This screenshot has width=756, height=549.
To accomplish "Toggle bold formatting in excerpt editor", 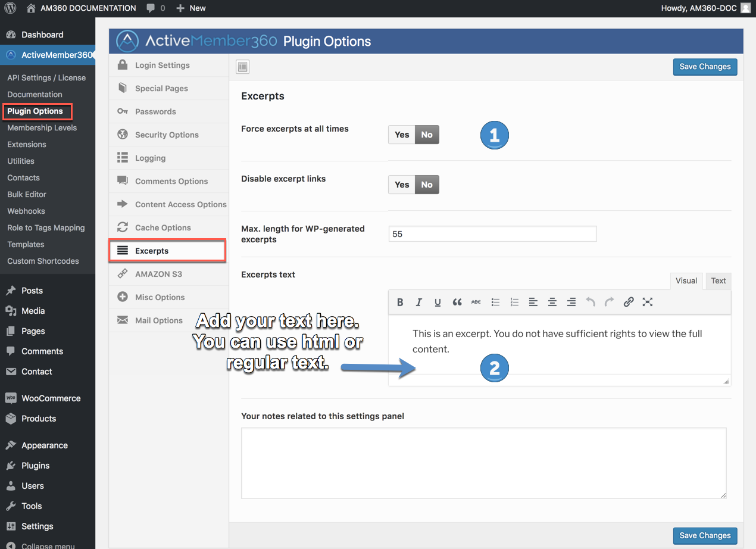I will [400, 302].
